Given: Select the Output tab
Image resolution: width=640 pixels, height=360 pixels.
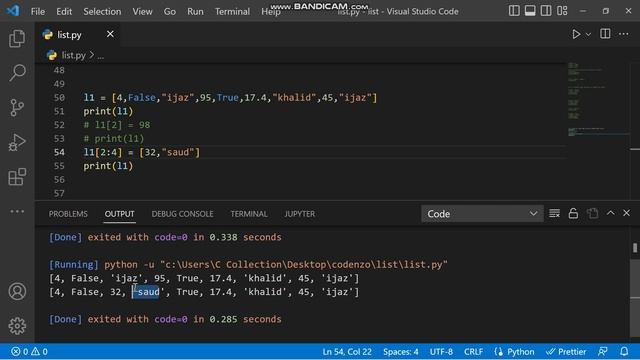Looking at the screenshot, I should [119, 214].
